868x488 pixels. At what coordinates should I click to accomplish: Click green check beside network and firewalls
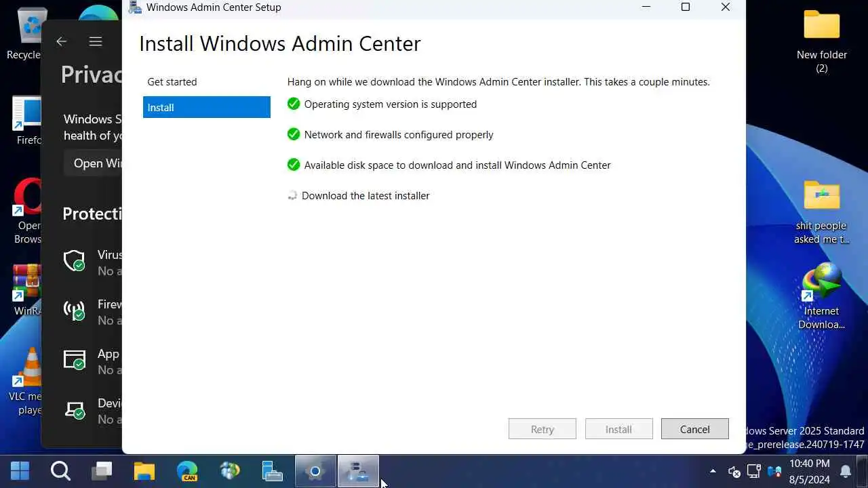294,134
